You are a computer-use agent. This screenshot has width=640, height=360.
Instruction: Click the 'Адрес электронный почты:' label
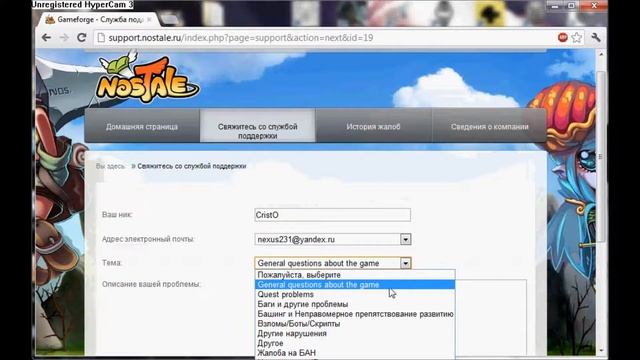coord(148,239)
